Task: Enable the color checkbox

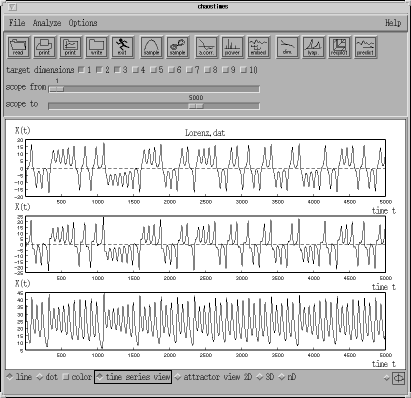Action: (x=66, y=377)
